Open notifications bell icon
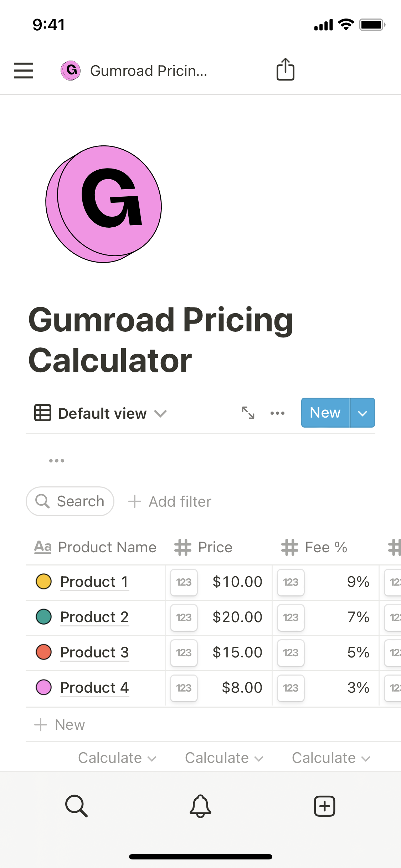This screenshot has height=868, width=401. pyautogui.click(x=200, y=806)
